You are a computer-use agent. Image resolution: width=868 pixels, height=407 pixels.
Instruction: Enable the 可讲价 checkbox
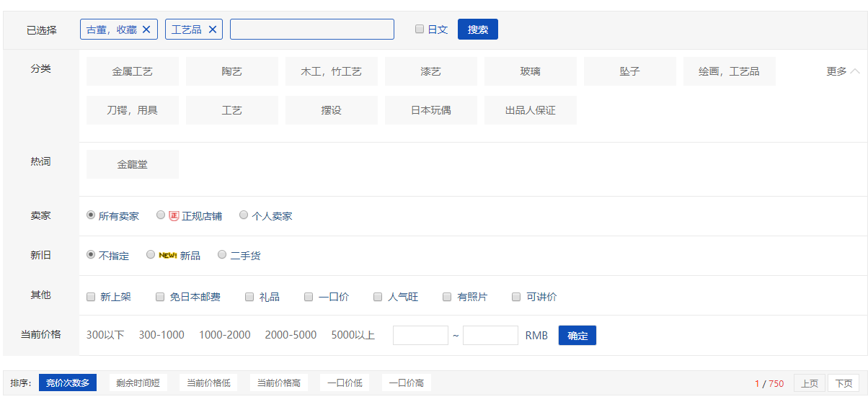(x=516, y=297)
